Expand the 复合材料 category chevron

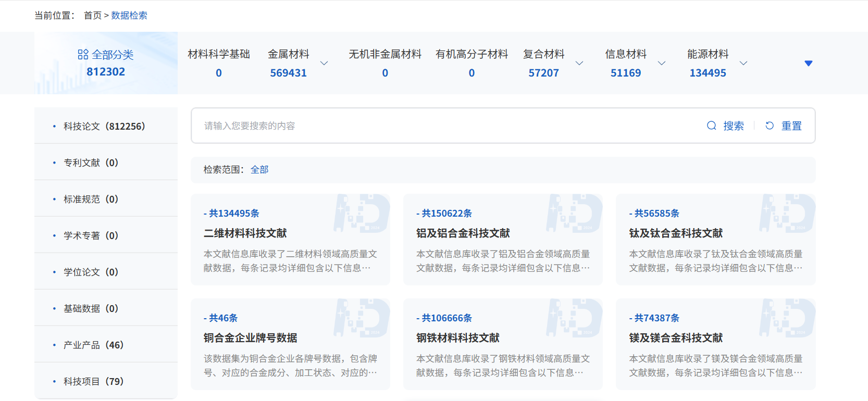coord(579,63)
